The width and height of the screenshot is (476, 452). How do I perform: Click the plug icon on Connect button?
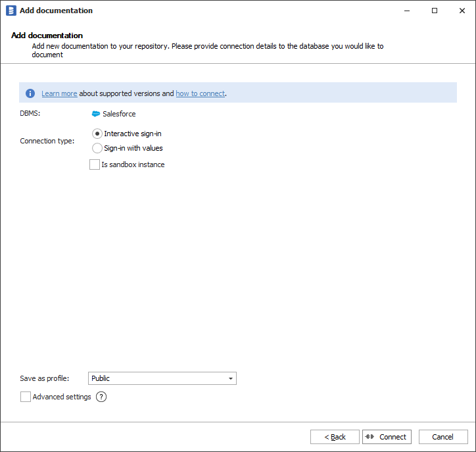click(x=369, y=437)
